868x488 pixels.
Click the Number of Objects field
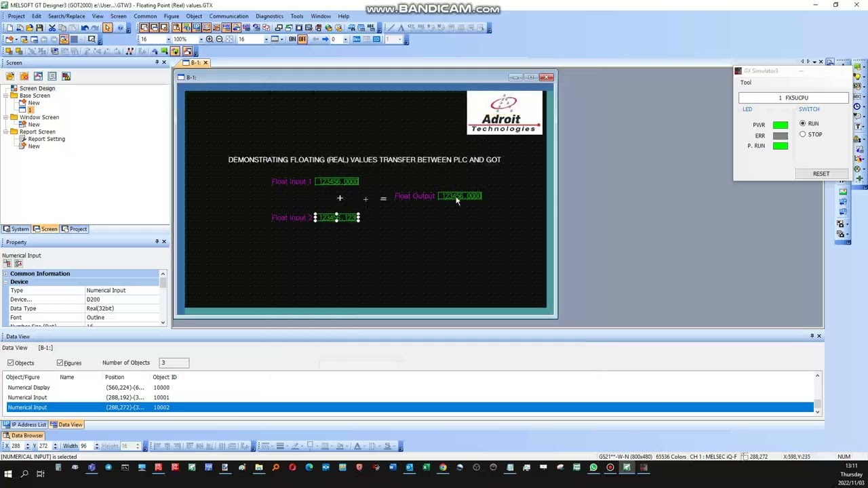click(174, 363)
